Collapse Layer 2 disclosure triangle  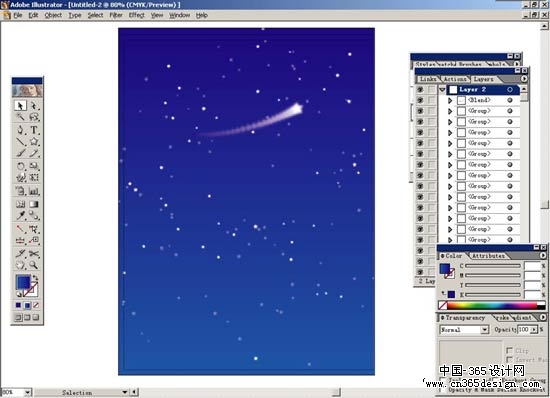(x=442, y=90)
